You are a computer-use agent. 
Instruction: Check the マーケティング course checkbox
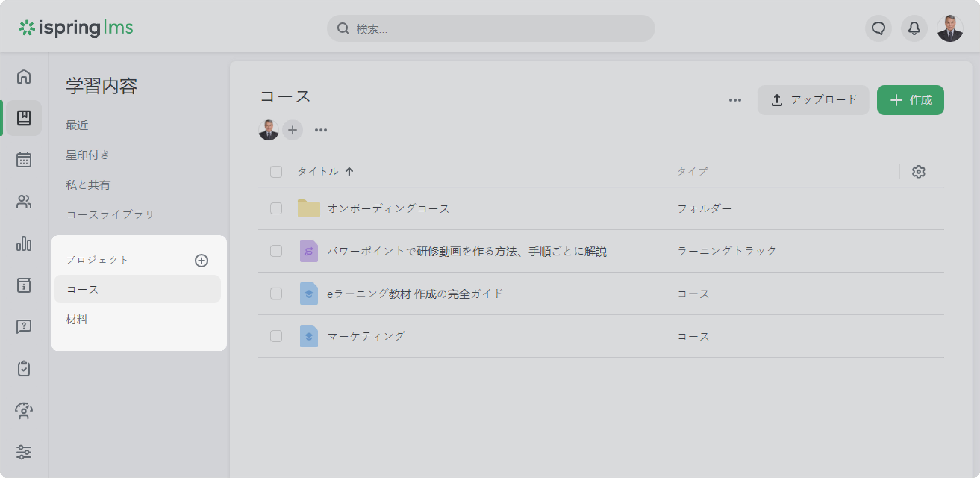pyautogui.click(x=276, y=336)
